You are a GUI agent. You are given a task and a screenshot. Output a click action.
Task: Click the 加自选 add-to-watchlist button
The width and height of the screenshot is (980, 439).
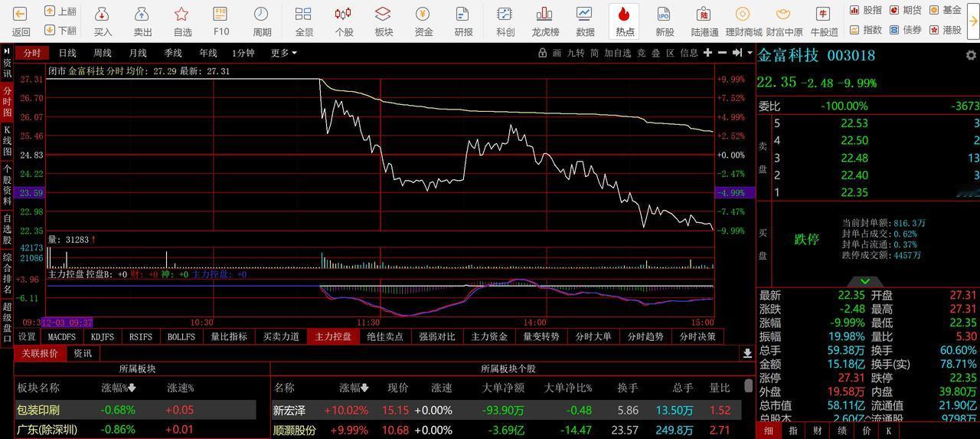click(618, 53)
